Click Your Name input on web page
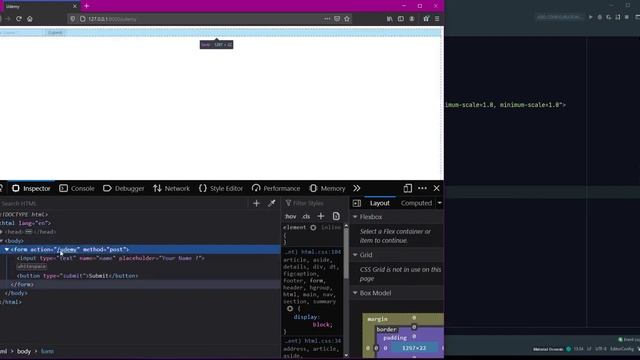This screenshot has height=360, width=640. [x=22, y=33]
